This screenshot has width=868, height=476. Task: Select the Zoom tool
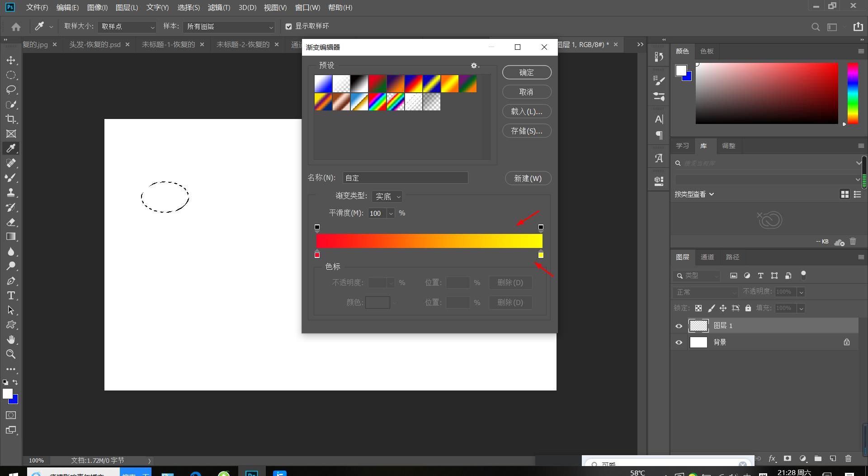click(11, 354)
